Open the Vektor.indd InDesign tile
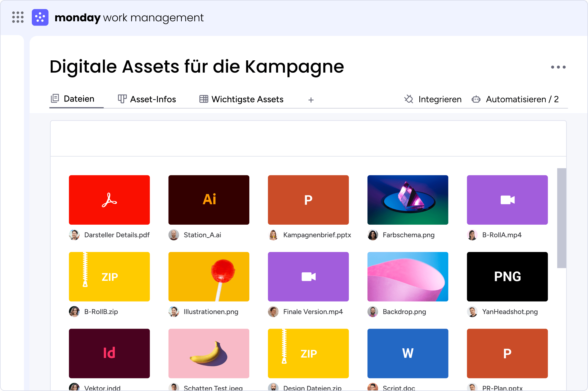Viewport: 588px width, 391px height. click(x=109, y=353)
